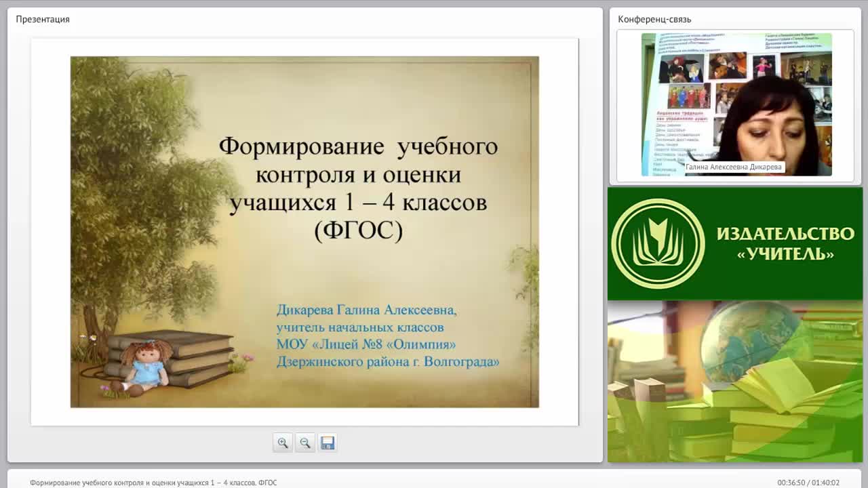Save the presentation with floppy disk icon
The image size is (868, 488).
coord(328,443)
